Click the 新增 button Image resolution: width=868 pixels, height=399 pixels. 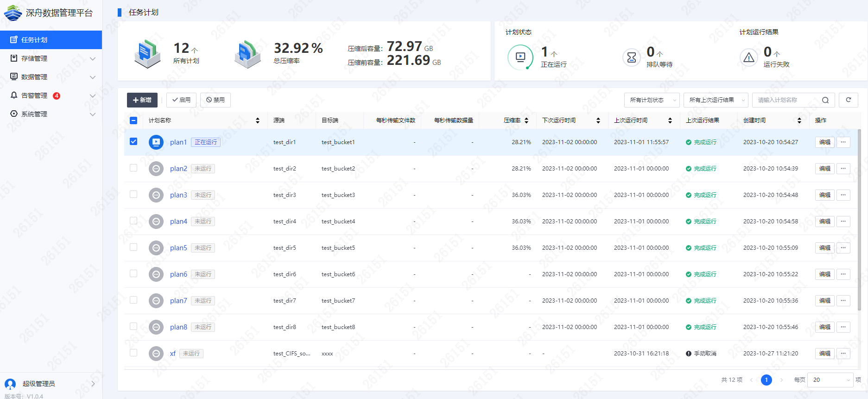pos(142,100)
